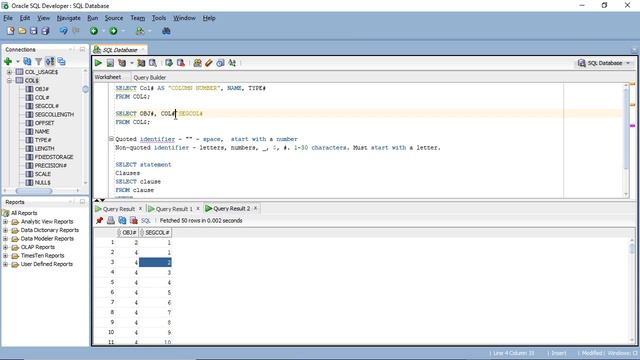Switch to the Query Builder tab
The image size is (640, 360).
pos(150,77)
